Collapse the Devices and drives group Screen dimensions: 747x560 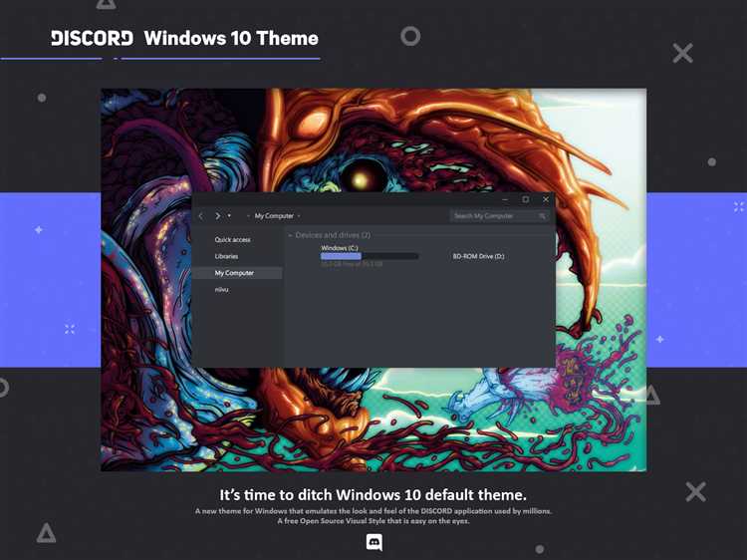tap(290, 235)
